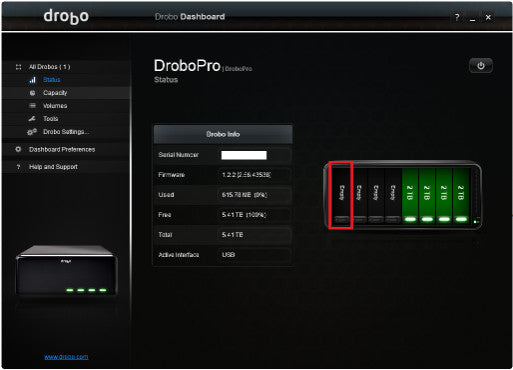This screenshot has height=370, width=513.
Task: Click the bar-chart icon beside Status
Action: [x=32, y=80]
